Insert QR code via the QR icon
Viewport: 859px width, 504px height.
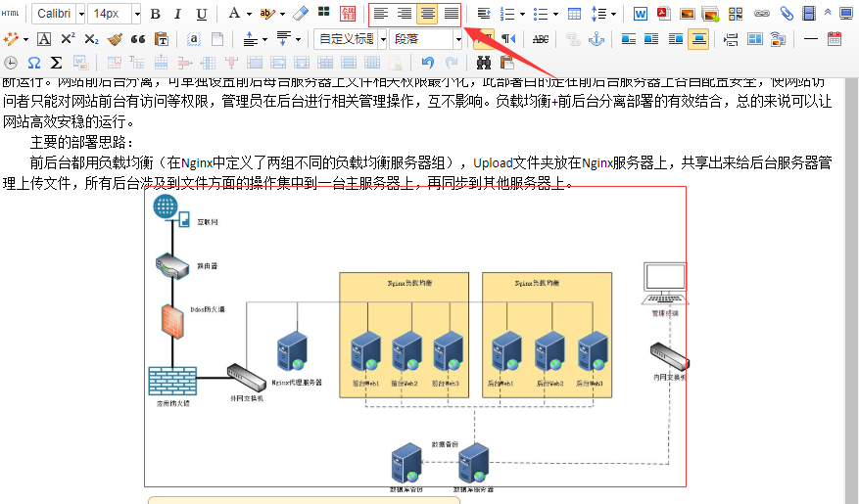click(736, 14)
